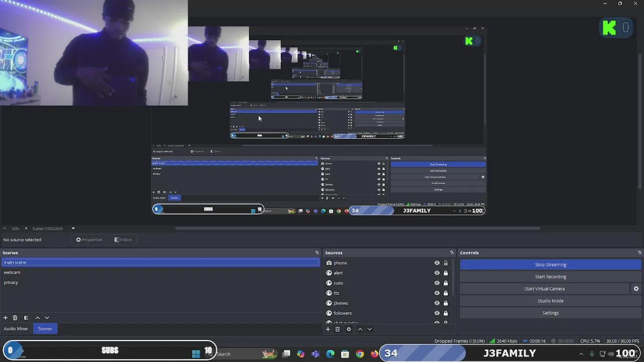
Task: Toggle lock on subs source
Action: coord(445,283)
